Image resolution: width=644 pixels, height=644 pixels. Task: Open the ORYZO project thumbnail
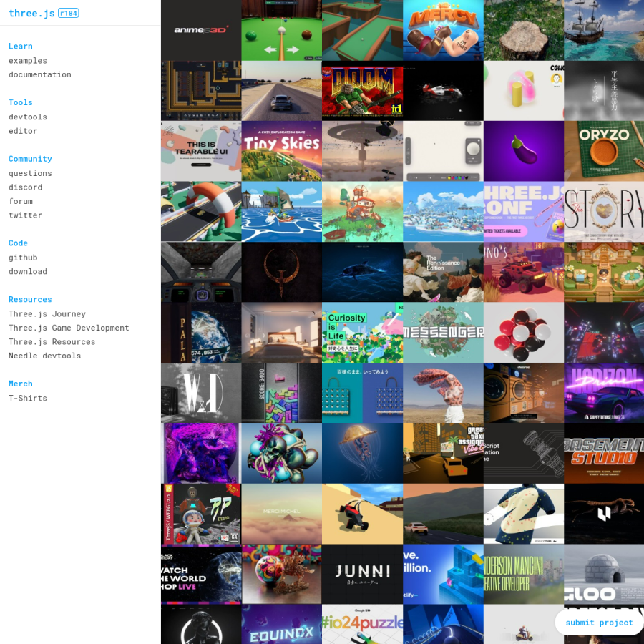tap(604, 151)
